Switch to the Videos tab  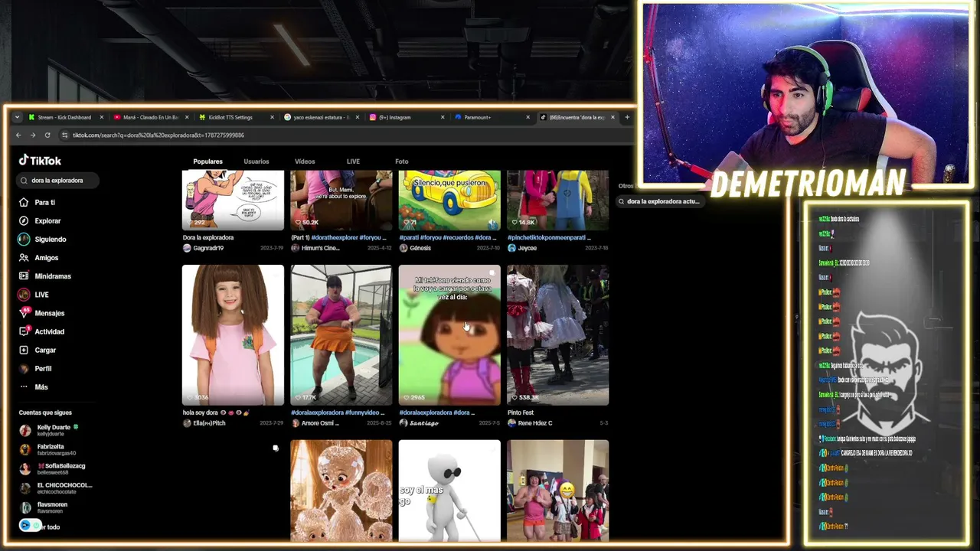[305, 161]
